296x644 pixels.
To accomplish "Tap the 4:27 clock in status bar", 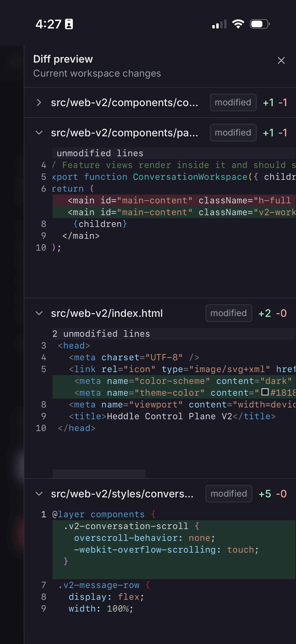I will [x=48, y=24].
